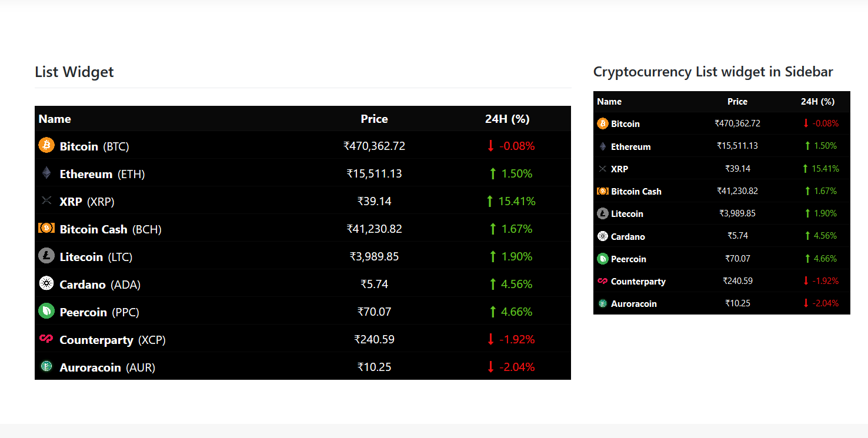Image resolution: width=868 pixels, height=438 pixels.
Task: Click the Peercoin leaf icon in main list
Action: (x=46, y=311)
